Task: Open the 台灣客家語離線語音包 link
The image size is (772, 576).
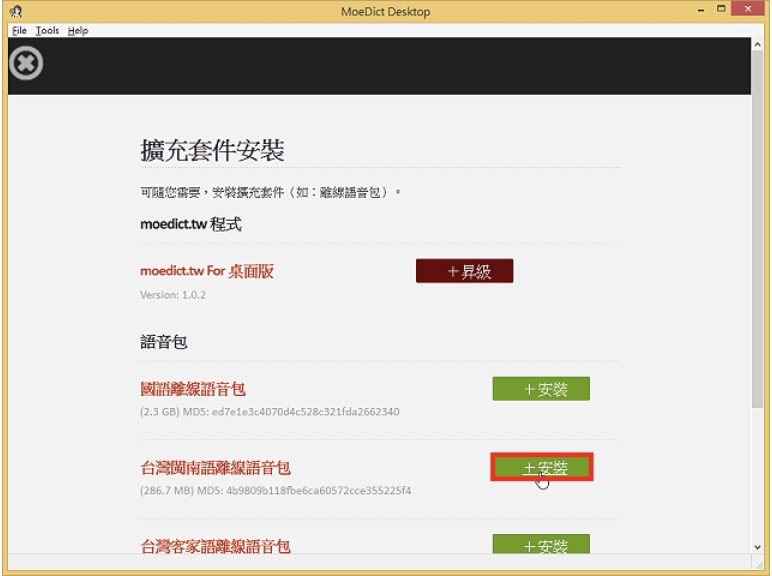Action: [x=216, y=545]
